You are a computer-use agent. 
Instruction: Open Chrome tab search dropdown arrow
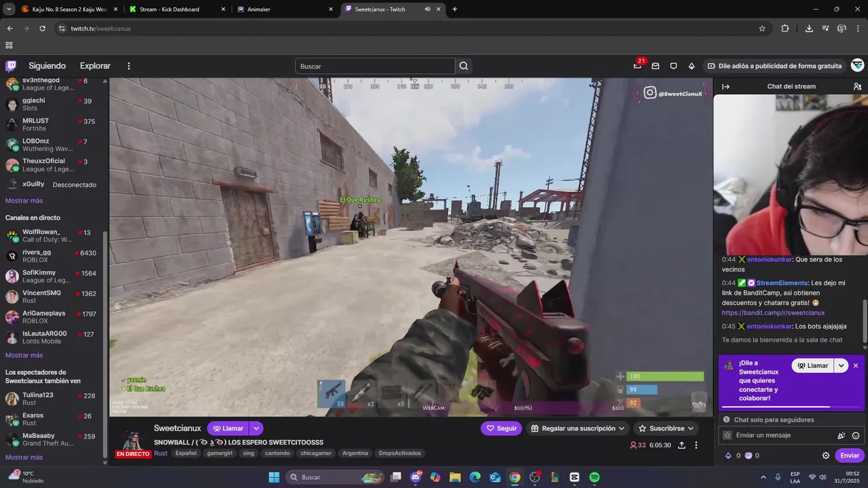(9, 9)
